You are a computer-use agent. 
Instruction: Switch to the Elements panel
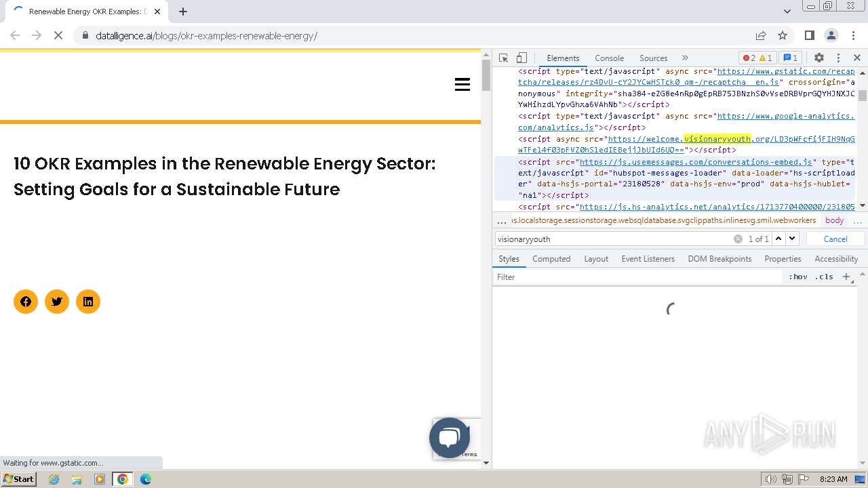[x=563, y=58]
